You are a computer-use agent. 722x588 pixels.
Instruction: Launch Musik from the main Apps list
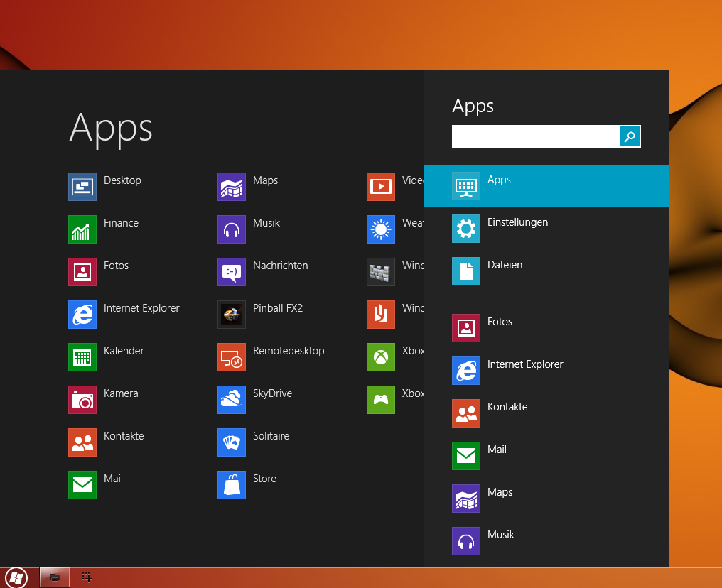pyautogui.click(x=231, y=229)
